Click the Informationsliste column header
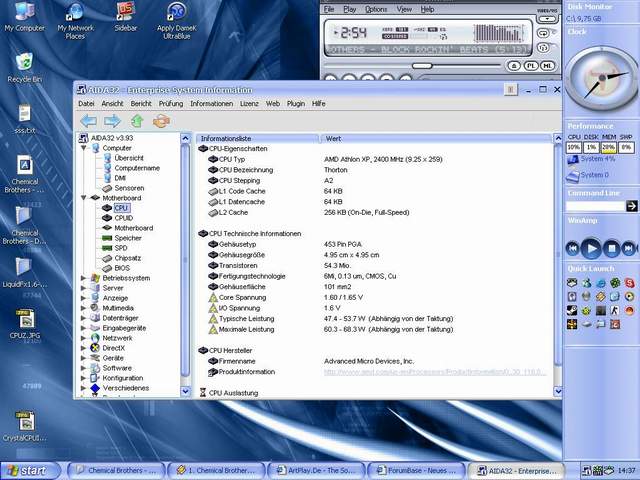The width and height of the screenshot is (640, 480). [258, 139]
